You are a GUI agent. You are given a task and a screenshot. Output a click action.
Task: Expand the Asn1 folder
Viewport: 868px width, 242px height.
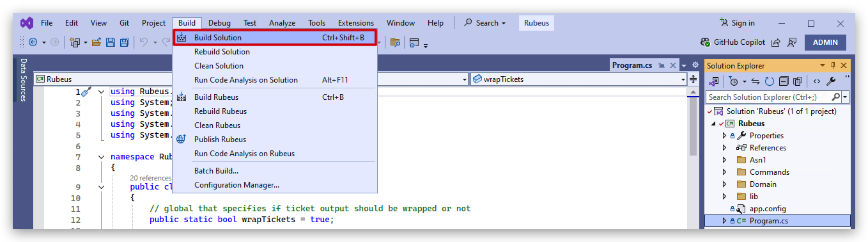[x=724, y=160]
